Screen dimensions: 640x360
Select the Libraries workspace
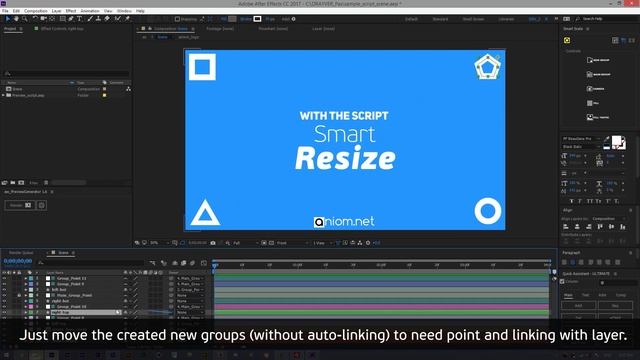(506, 19)
